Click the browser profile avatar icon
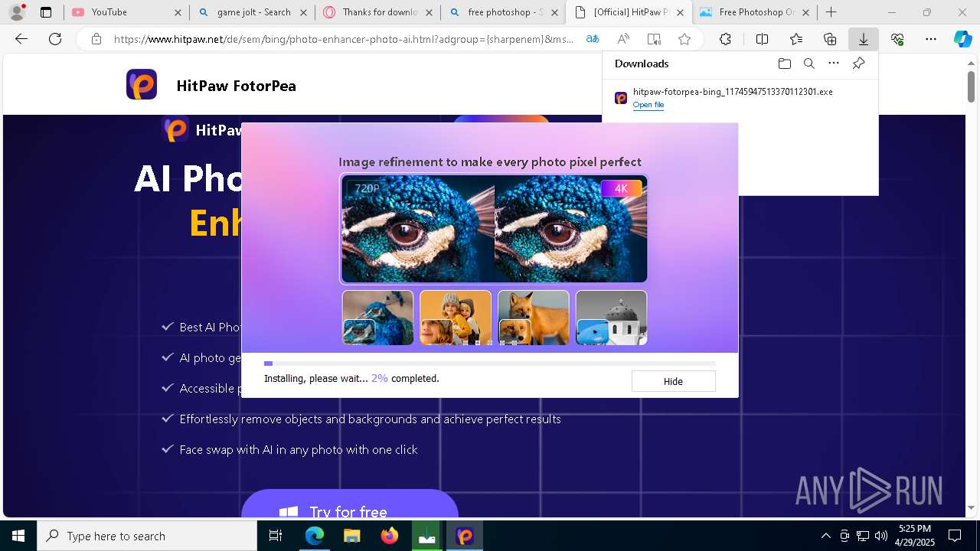 click(17, 12)
